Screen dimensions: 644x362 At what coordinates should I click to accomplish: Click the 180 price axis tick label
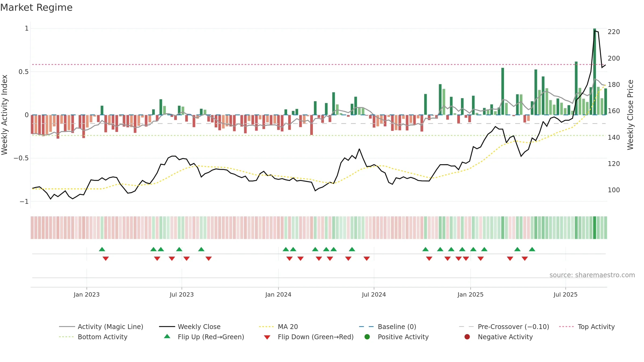(614, 84)
